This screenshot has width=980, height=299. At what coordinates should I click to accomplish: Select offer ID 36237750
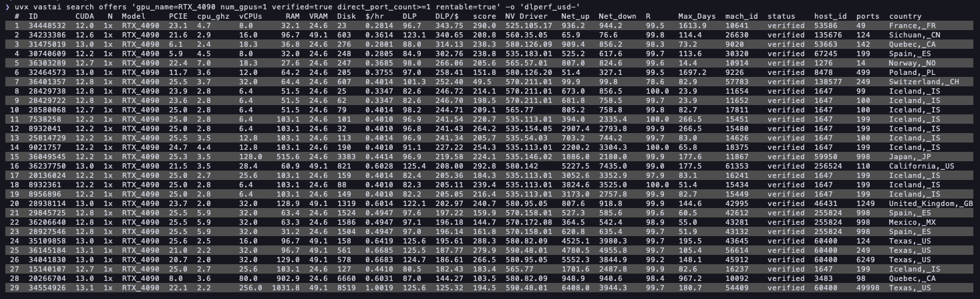point(47,166)
